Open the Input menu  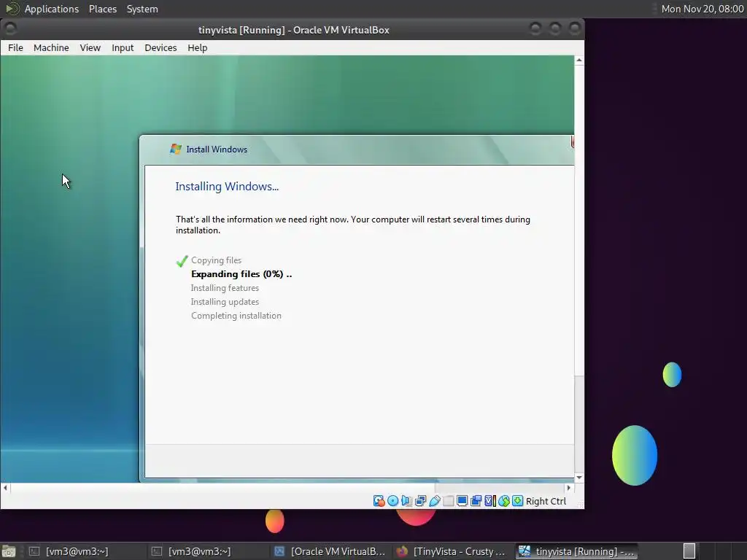(x=123, y=47)
